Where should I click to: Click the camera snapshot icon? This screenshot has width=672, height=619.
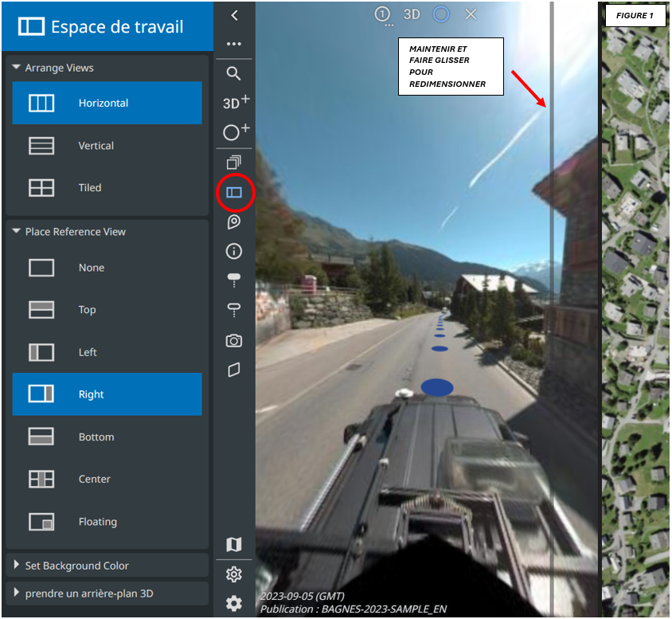coord(233,341)
